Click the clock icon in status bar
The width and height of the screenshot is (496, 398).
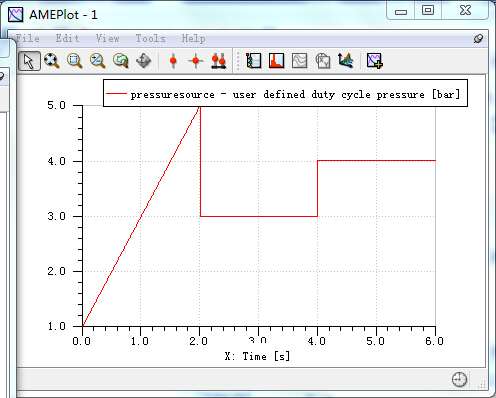tap(459, 379)
